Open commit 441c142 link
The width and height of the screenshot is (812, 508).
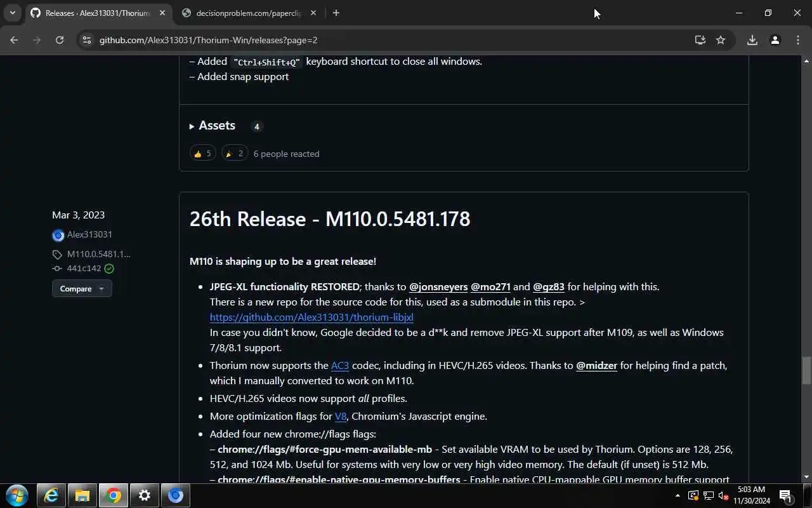[84, 269]
